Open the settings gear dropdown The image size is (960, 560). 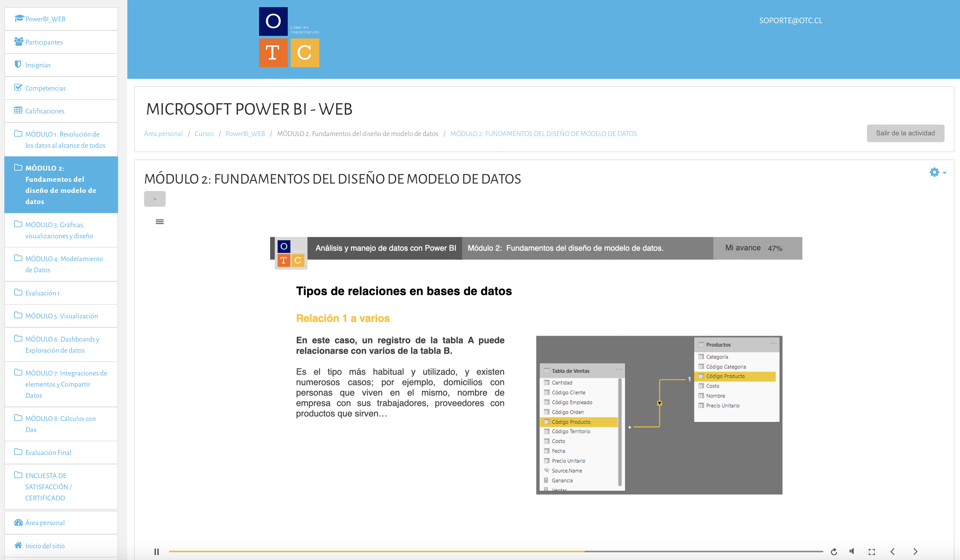pyautogui.click(x=937, y=172)
